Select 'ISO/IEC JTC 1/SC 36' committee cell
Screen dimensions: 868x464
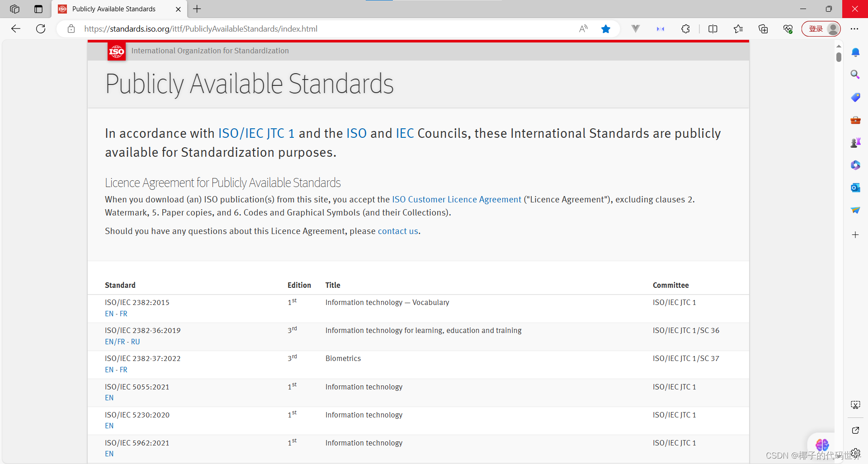(x=686, y=330)
